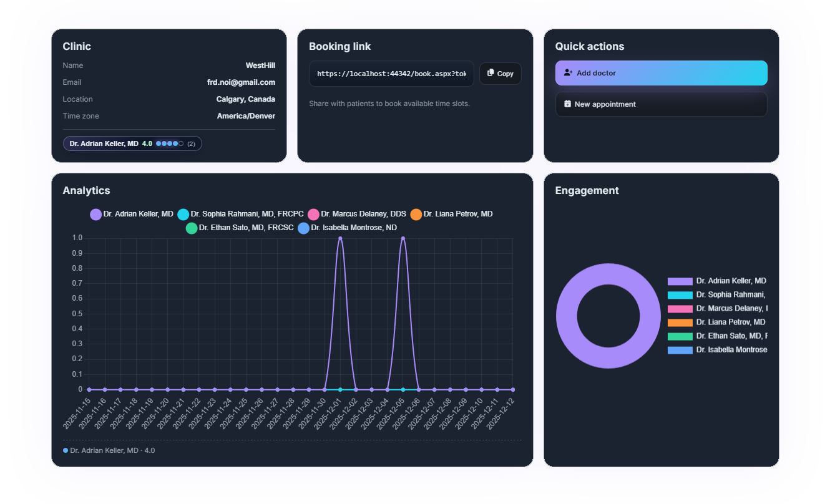Open New appointment from Quick actions
Screen dimensions: 830x504
(661, 104)
